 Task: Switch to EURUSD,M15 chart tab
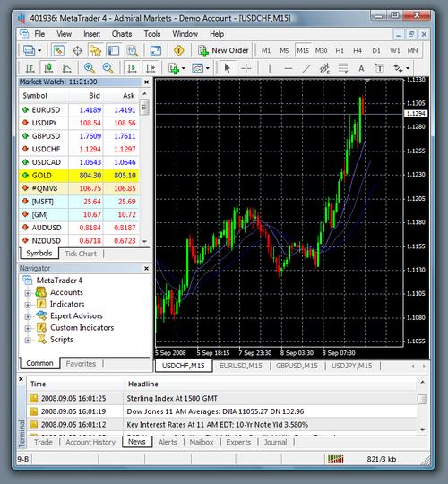(x=241, y=366)
